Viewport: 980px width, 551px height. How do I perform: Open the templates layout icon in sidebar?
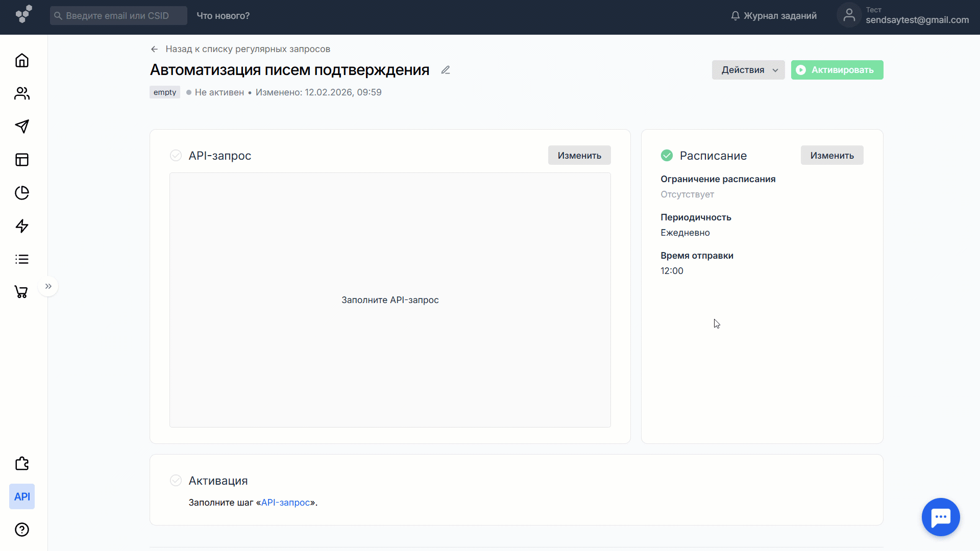pyautogui.click(x=22, y=160)
